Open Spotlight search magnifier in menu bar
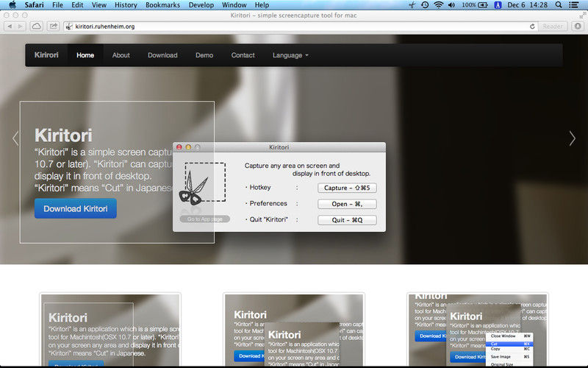Viewport: 588px width, 368px height. [x=559, y=5]
